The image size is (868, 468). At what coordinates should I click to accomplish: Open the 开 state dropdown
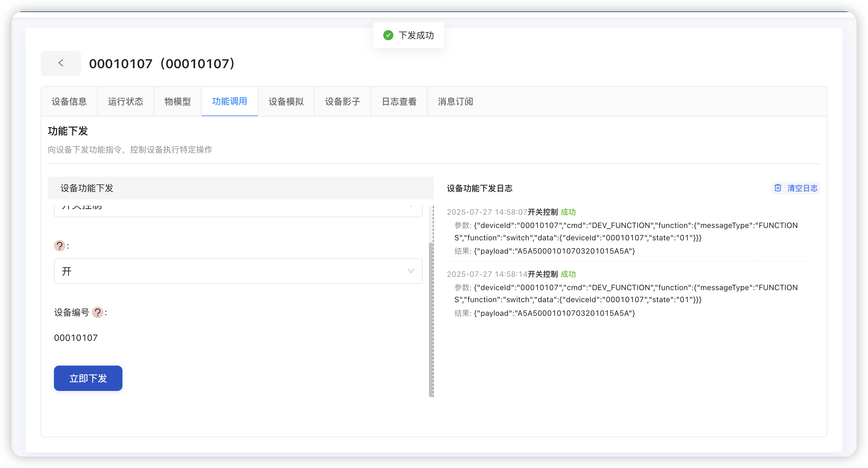pos(238,271)
